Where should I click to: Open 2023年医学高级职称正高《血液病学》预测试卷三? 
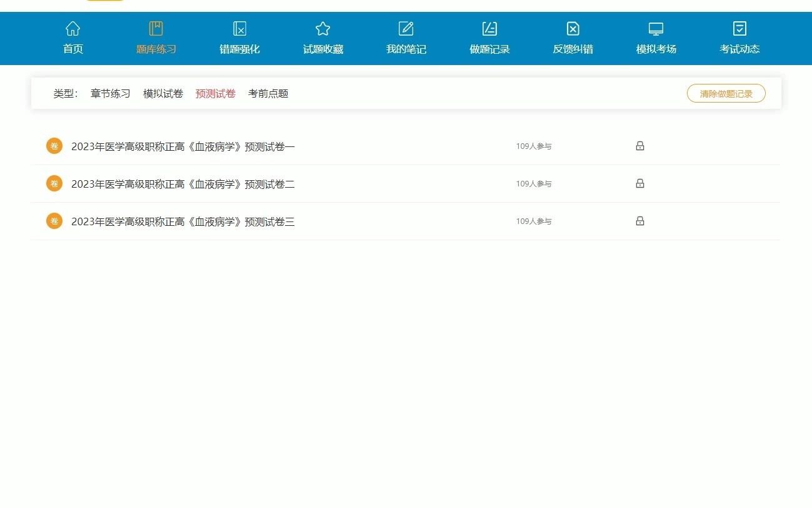pyautogui.click(x=183, y=221)
